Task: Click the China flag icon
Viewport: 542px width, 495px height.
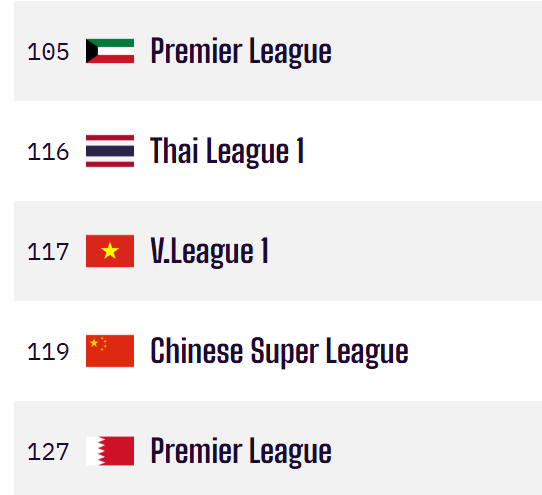Action: 110,351
